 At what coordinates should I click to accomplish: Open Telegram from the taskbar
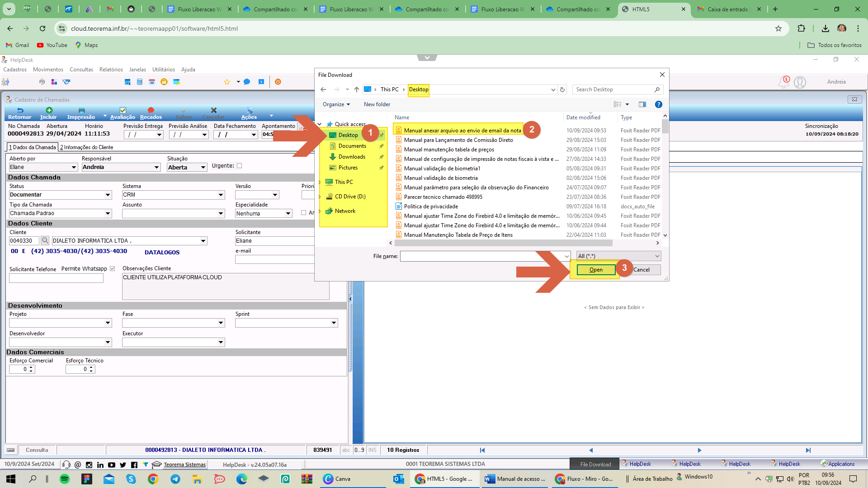pyautogui.click(x=175, y=479)
